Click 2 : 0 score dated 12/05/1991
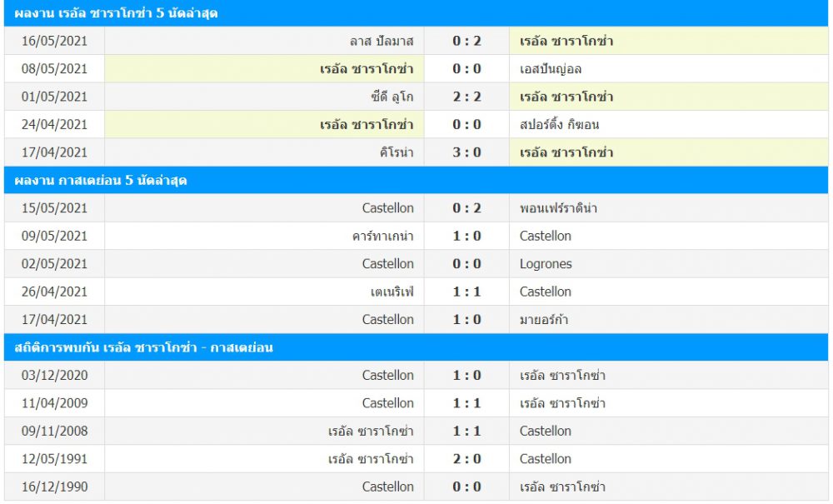 click(466, 459)
